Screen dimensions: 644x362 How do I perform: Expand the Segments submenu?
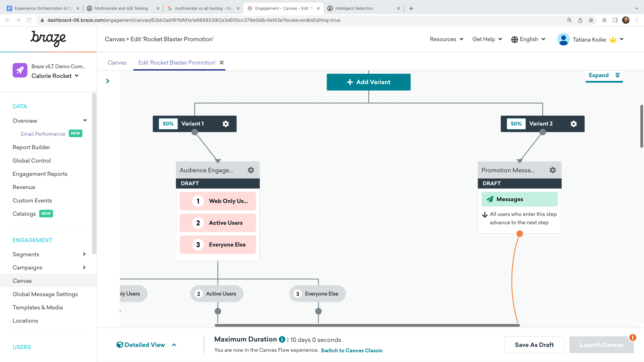pos(84,254)
